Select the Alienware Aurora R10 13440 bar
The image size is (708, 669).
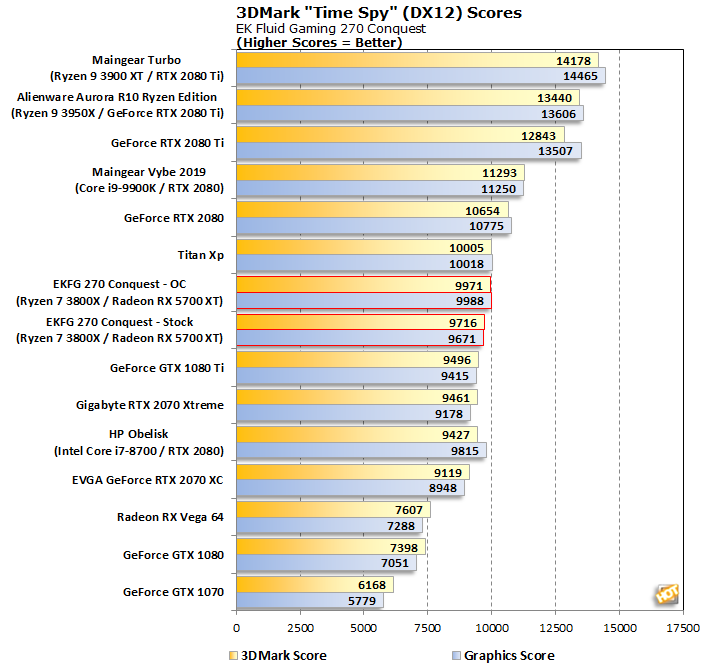407,97
